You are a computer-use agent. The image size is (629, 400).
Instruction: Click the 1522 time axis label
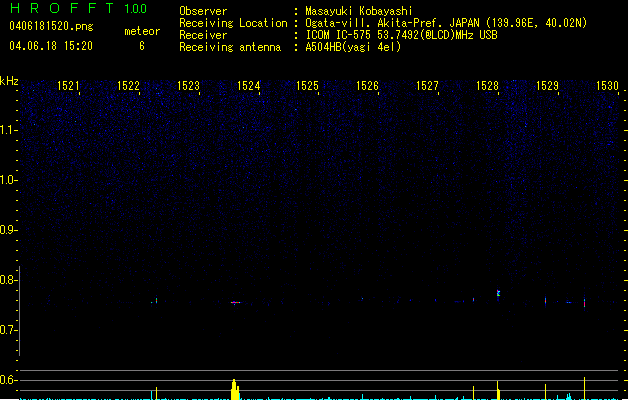128,86
